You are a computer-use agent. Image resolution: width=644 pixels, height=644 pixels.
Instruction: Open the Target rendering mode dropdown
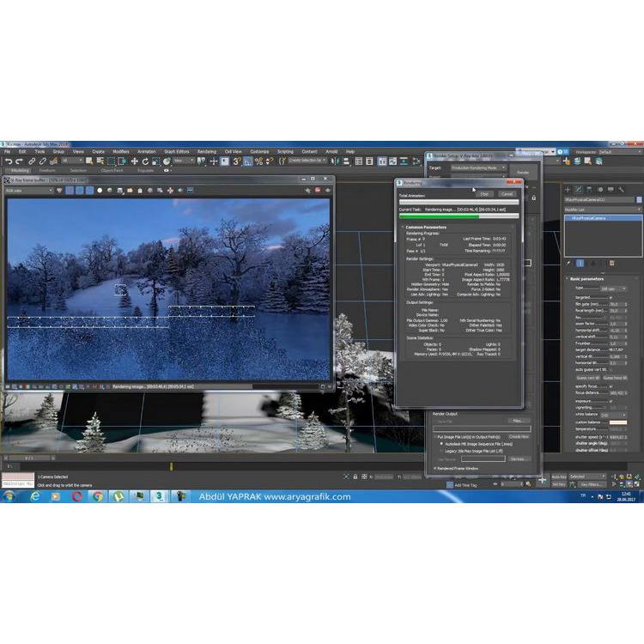click(x=478, y=168)
